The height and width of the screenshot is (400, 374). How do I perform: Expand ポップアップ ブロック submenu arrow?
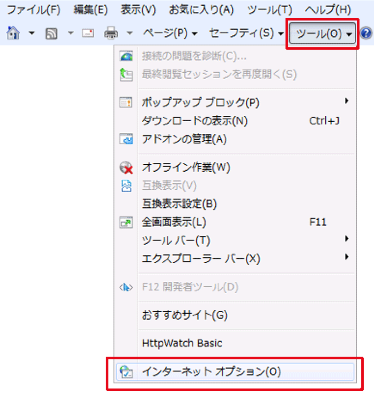[347, 101]
